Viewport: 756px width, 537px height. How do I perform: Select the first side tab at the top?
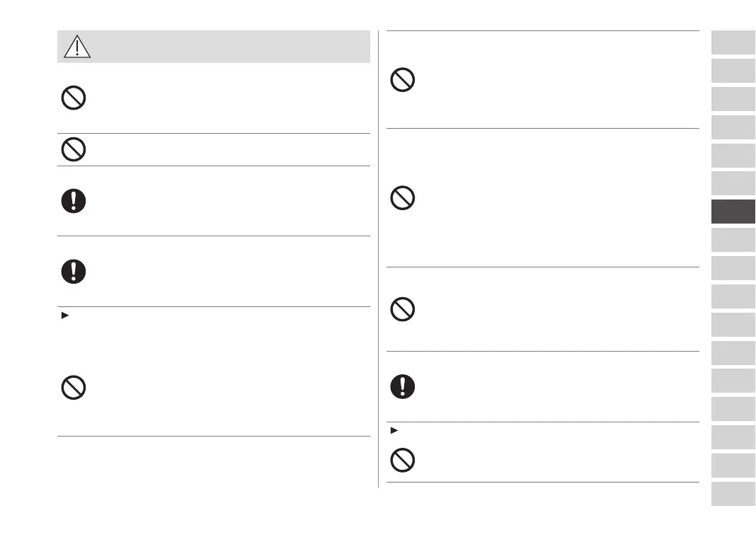point(733,42)
